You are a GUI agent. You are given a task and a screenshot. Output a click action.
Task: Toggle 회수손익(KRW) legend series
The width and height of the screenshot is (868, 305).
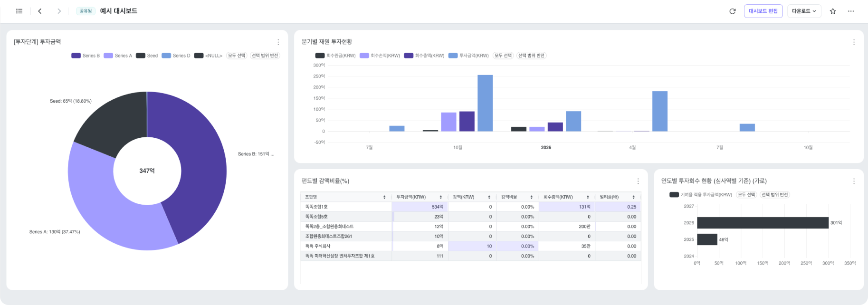(x=380, y=56)
